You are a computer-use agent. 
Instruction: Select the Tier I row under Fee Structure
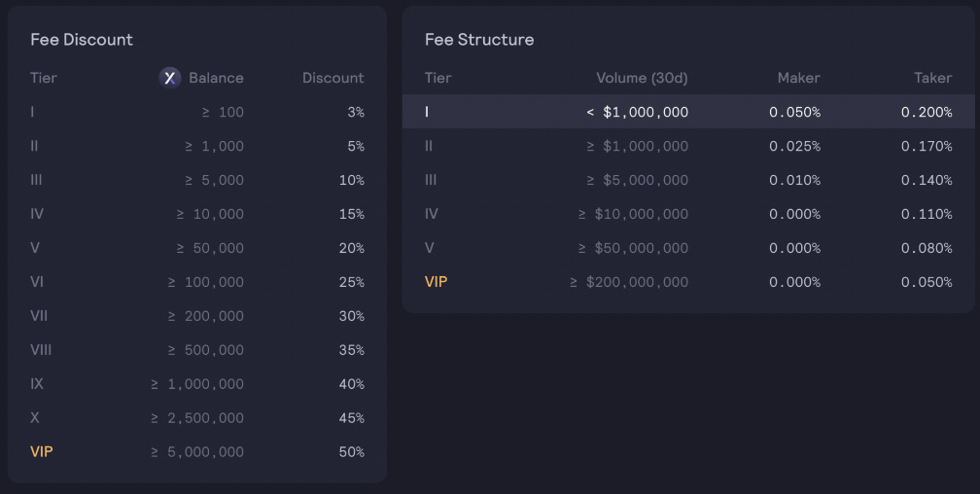(x=688, y=112)
